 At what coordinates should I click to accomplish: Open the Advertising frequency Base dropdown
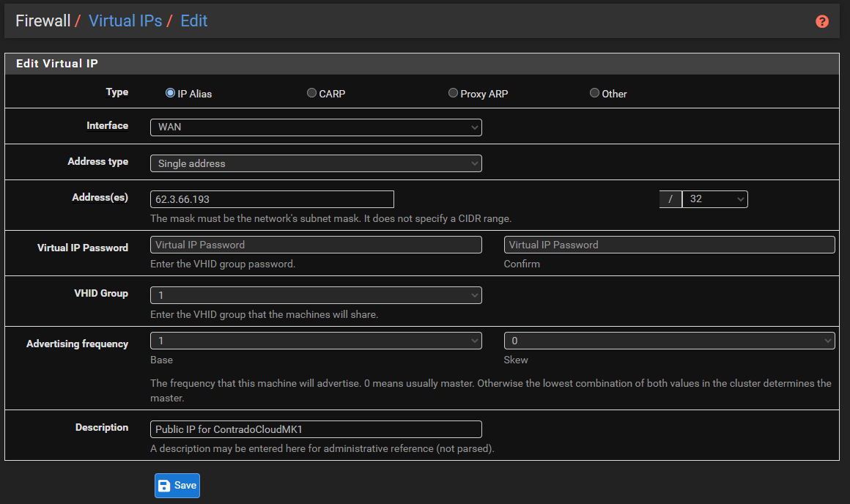click(x=316, y=341)
